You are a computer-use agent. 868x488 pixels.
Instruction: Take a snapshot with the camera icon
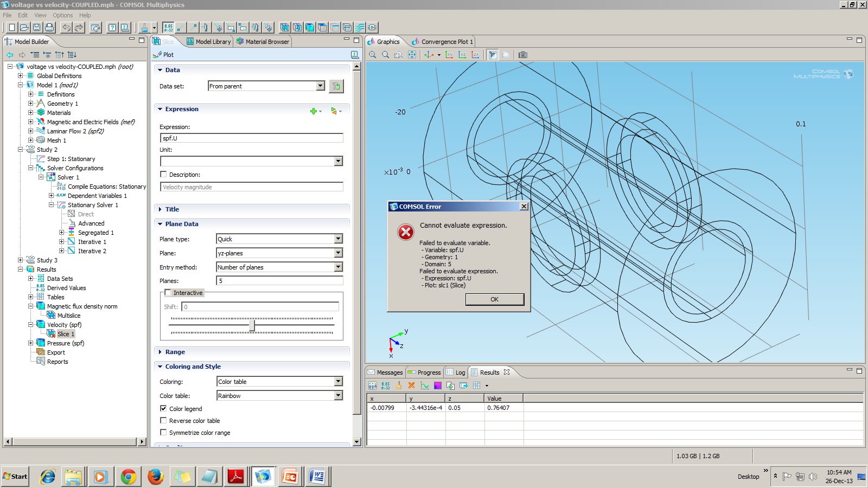[522, 55]
